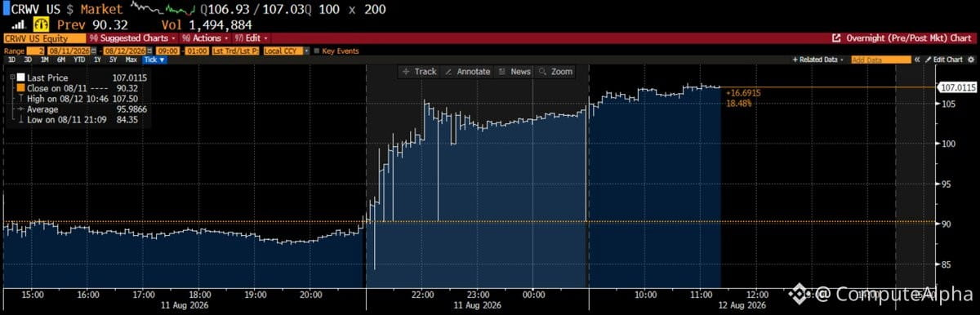The height and width of the screenshot is (315, 980).
Task: Activate the Track crosshair tool
Action: pyautogui.click(x=420, y=72)
